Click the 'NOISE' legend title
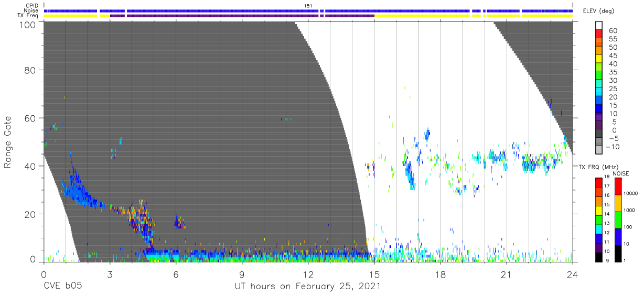The width and height of the screenshot is (644, 297). 620,173
